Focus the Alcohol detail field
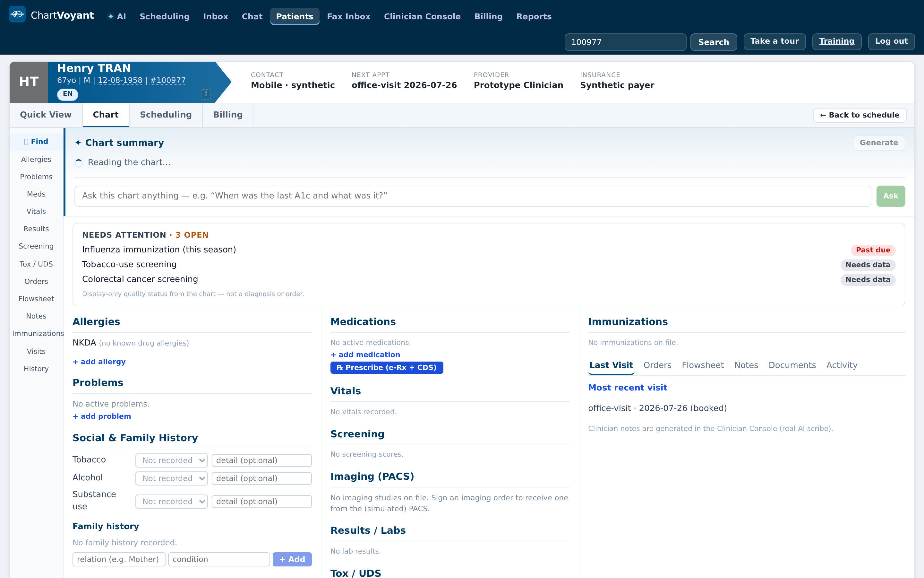Viewport: 924px width, 578px height. click(261, 478)
